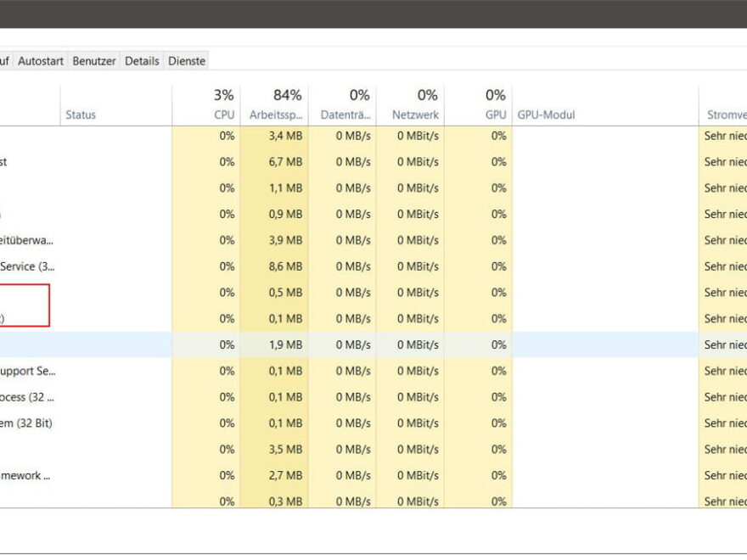This screenshot has height=560, width=747.
Task: Sort by the Status column header
Action: point(115,106)
